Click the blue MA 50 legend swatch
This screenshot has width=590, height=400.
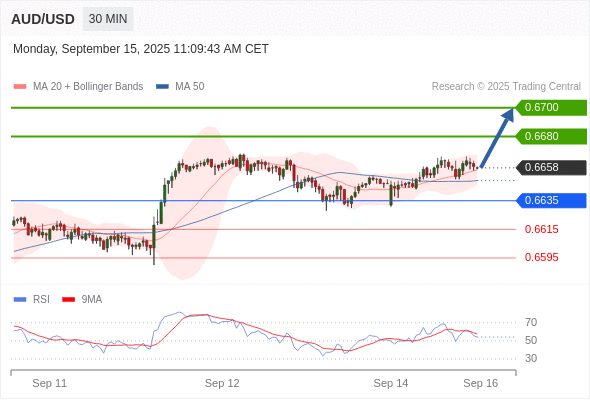[x=162, y=87]
